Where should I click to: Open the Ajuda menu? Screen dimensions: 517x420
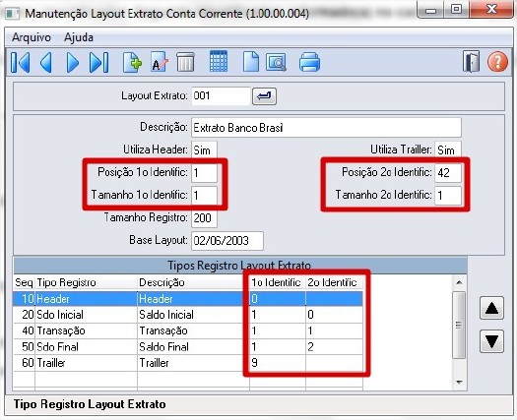(x=79, y=37)
